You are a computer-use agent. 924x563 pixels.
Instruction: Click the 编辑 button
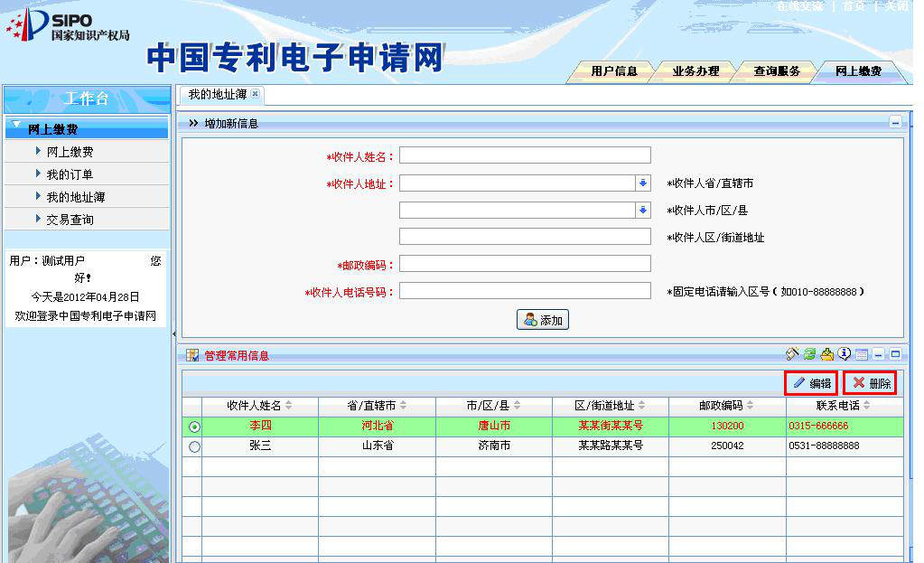(x=811, y=383)
